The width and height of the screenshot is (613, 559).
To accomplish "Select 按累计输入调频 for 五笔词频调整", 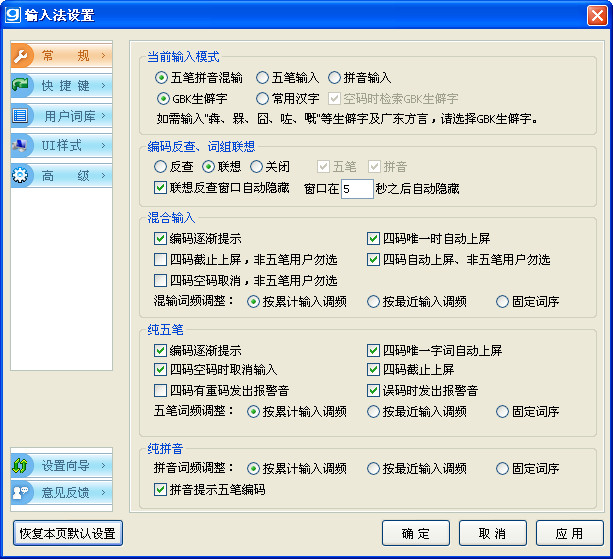I will [x=297, y=411].
